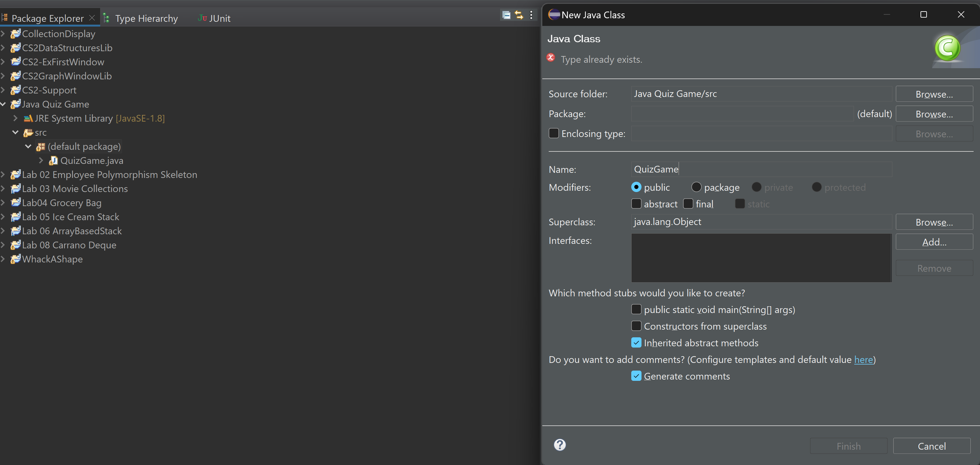980x465 pixels.
Task: Click into the Superclass text field
Action: (761, 221)
